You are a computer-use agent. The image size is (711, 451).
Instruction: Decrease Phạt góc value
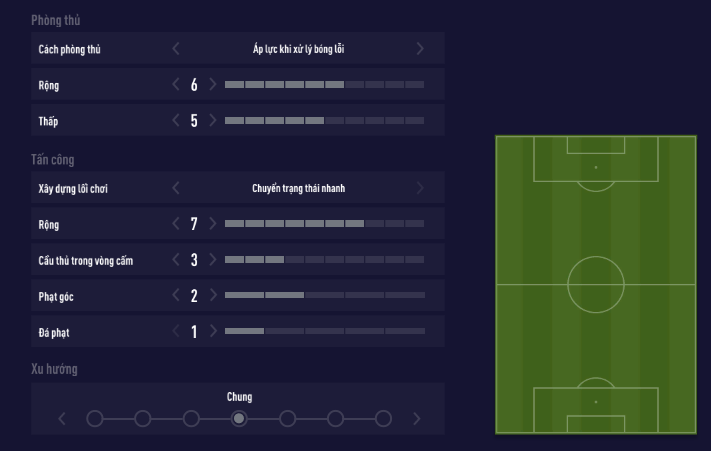(x=177, y=295)
